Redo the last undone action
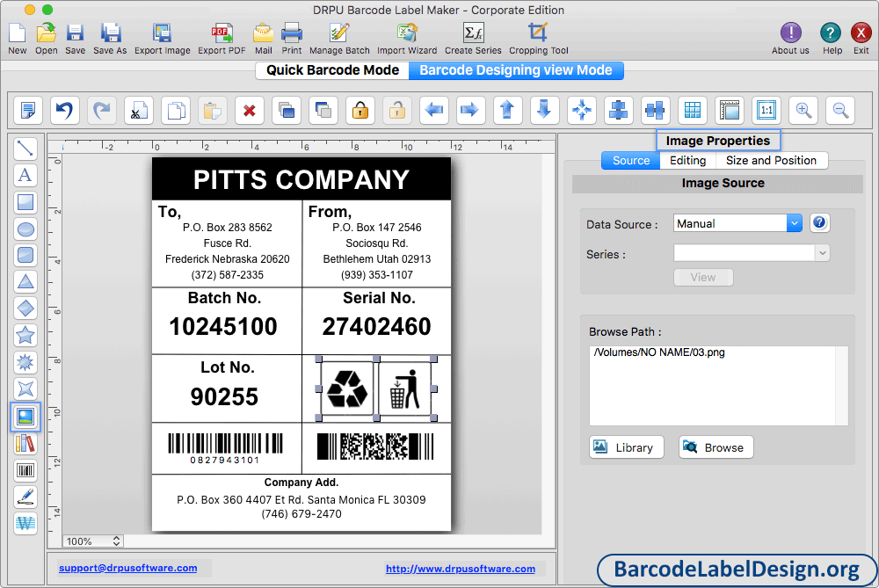879x588 pixels. pos(101,110)
